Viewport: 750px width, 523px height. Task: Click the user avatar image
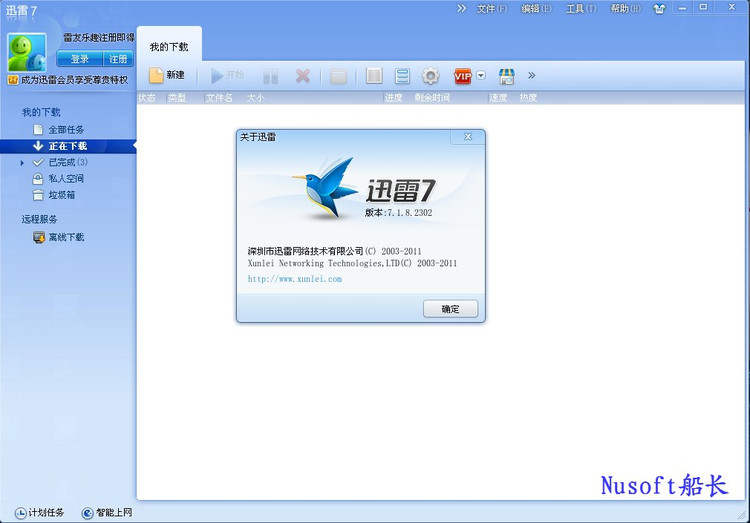(x=27, y=53)
